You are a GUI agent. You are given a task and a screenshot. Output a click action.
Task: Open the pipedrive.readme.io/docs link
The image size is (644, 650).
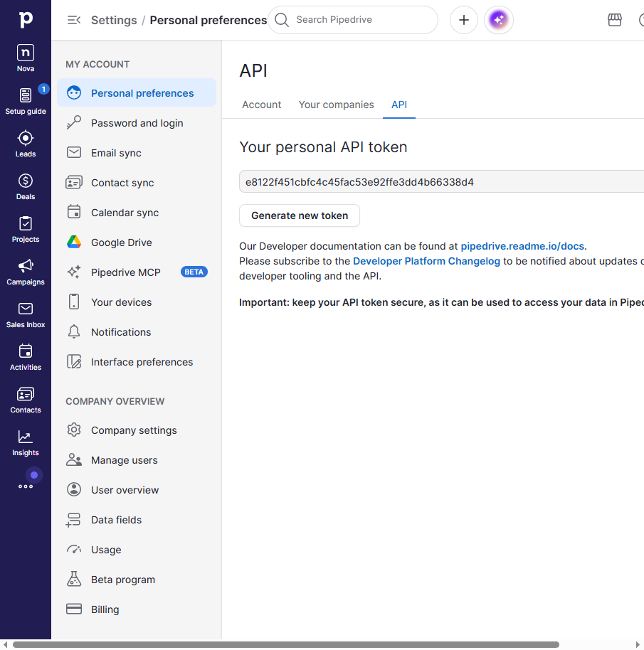(x=522, y=246)
